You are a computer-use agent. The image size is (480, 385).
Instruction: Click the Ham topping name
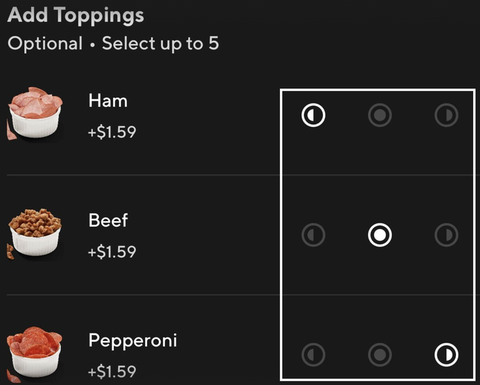[x=108, y=101]
